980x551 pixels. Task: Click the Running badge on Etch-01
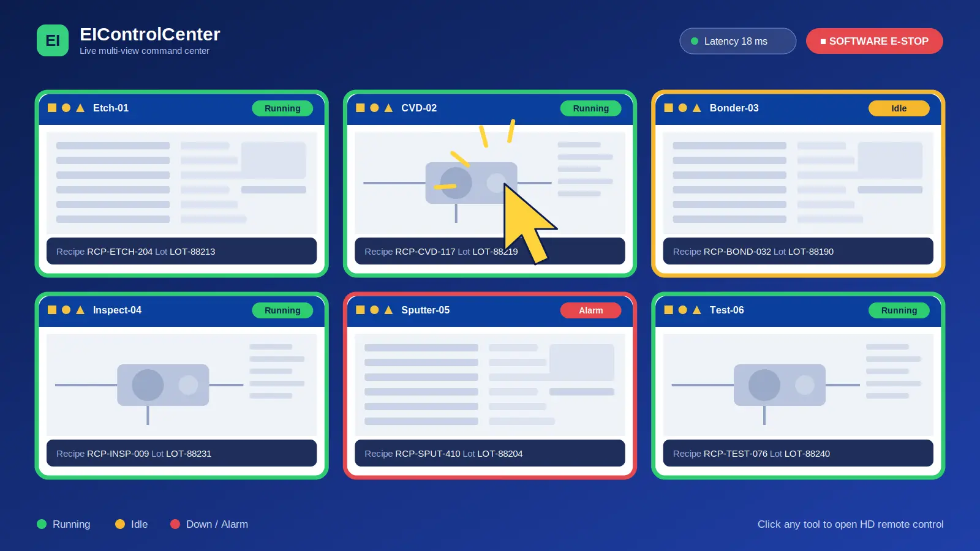point(282,108)
